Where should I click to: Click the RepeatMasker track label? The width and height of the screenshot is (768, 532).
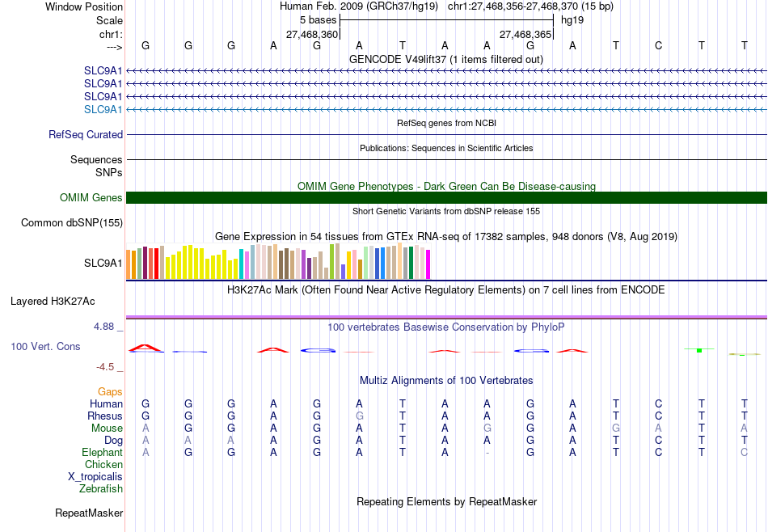point(89,513)
